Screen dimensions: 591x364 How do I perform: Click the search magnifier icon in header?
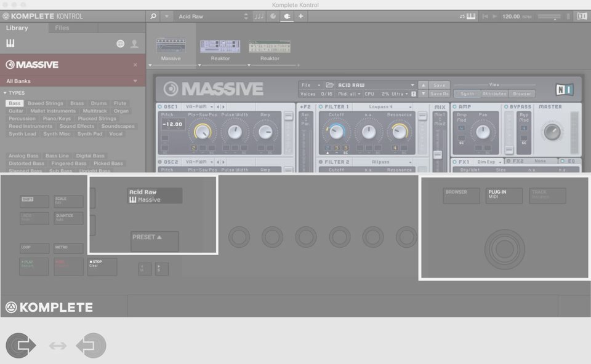tap(153, 16)
